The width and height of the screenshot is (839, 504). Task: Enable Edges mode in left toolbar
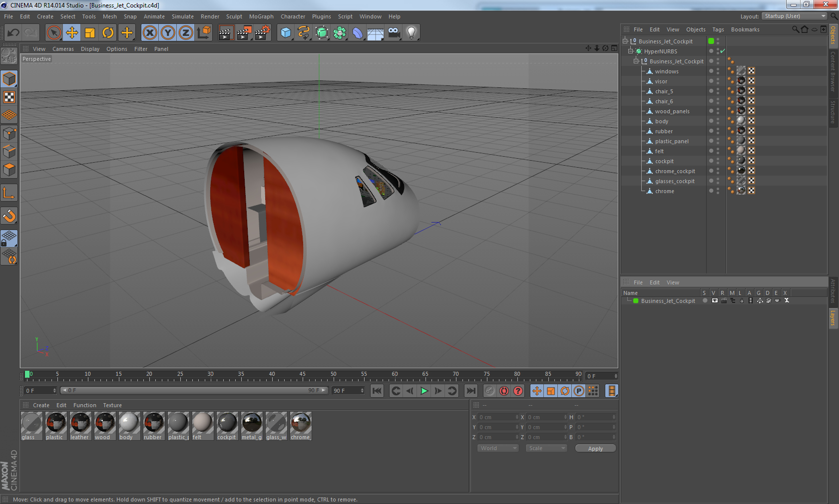point(9,152)
